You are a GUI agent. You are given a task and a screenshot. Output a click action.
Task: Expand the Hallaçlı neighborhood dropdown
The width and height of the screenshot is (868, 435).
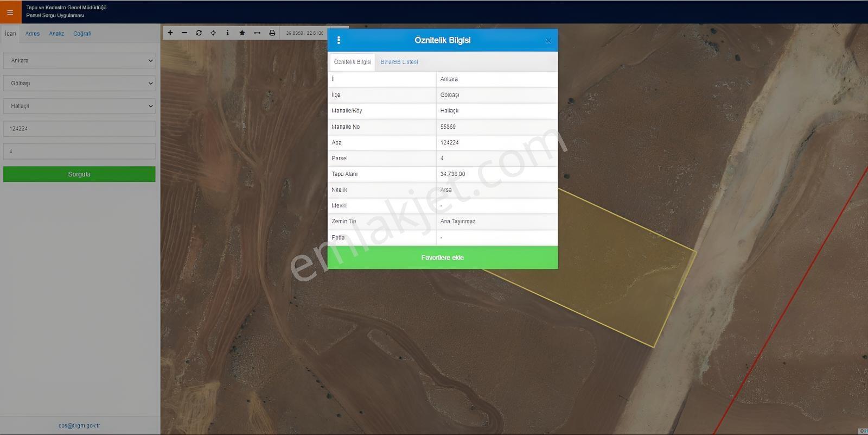pyautogui.click(x=79, y=106)
